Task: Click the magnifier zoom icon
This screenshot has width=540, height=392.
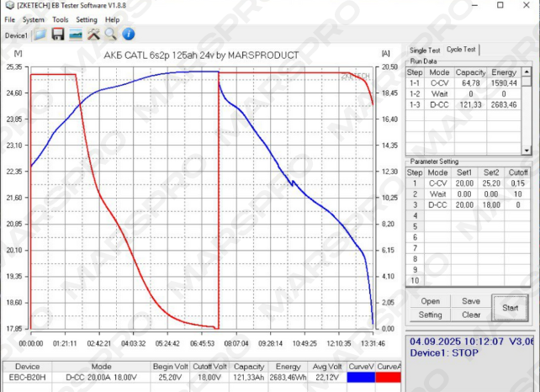Action: click(110, 34)
